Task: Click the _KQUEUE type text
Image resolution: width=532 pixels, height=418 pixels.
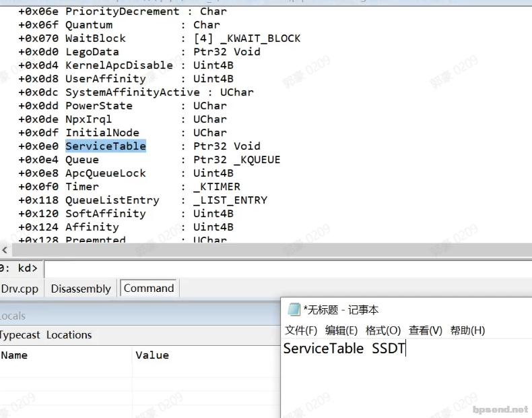Action: 257,160
